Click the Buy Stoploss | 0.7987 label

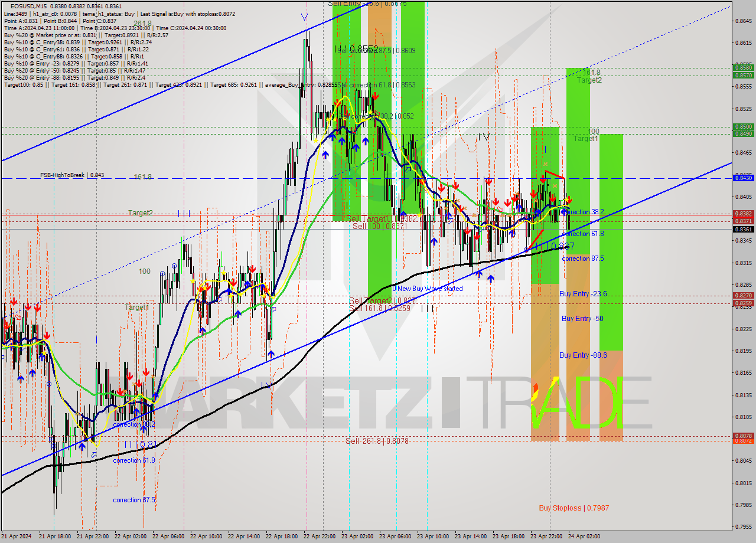pos(574,508)
